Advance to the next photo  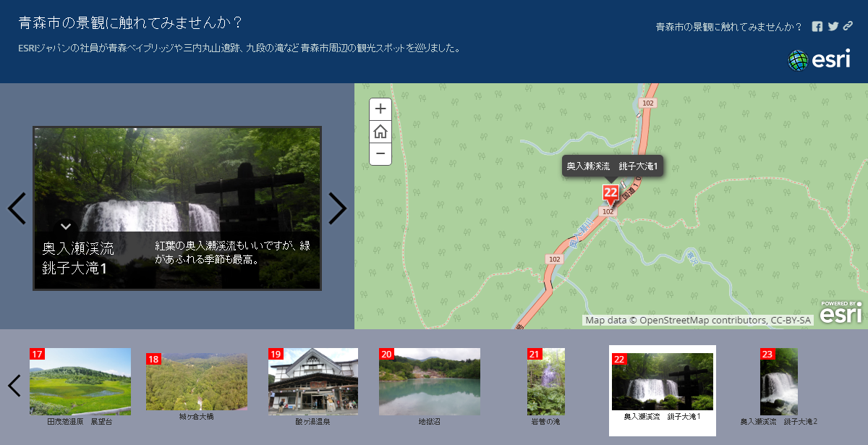click(x=337, y=208)
